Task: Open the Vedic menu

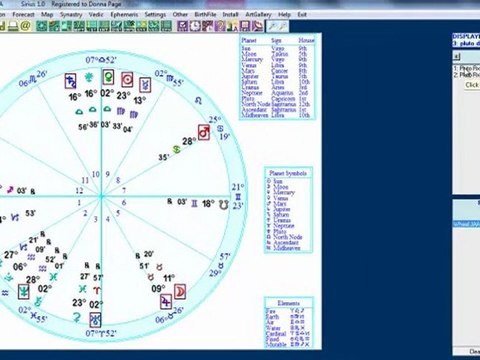Action: pyautogui.click(x=96, y=15)
